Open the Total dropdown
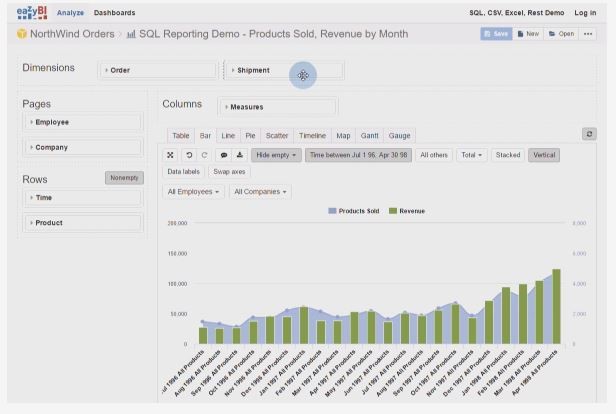The image size is (616, 414). tap(471, 155)
